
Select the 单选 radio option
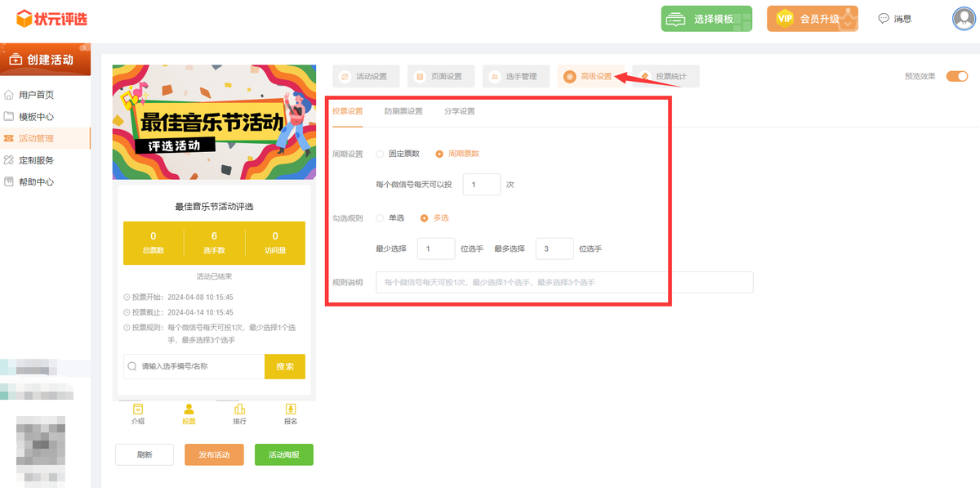coord(380,218)
